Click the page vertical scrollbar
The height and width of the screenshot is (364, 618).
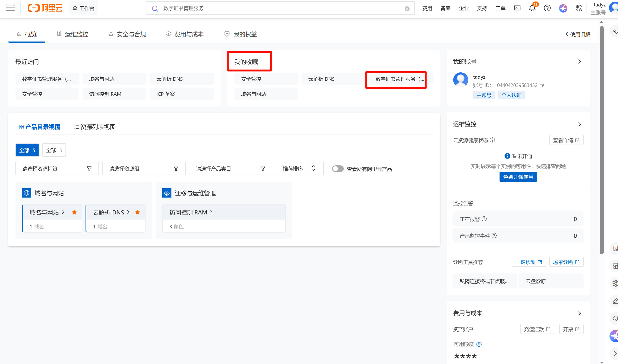[x=602, y=140]
